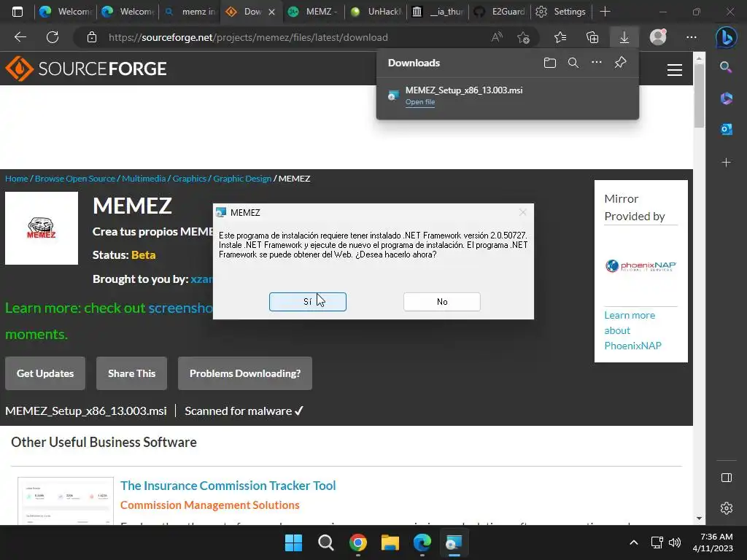Switch to the memz search tab
Screen dimensions: 747x560
tap(190, 12)
